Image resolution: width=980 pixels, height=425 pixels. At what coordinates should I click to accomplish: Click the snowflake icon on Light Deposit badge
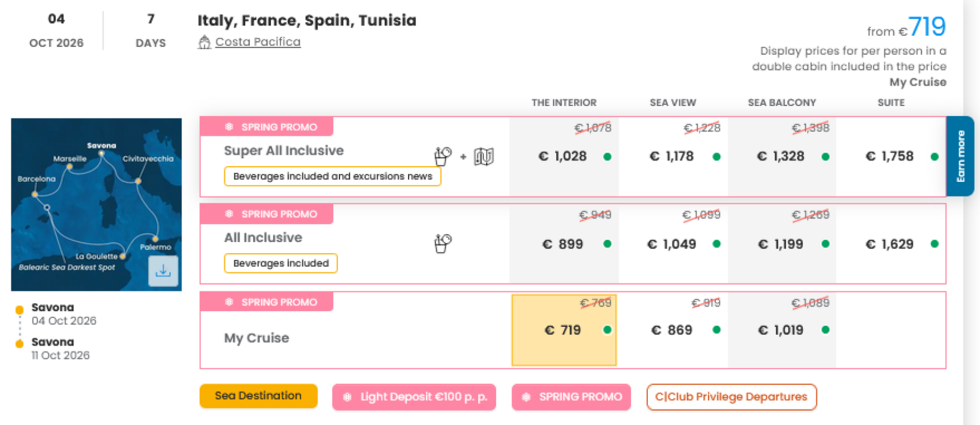348,396
